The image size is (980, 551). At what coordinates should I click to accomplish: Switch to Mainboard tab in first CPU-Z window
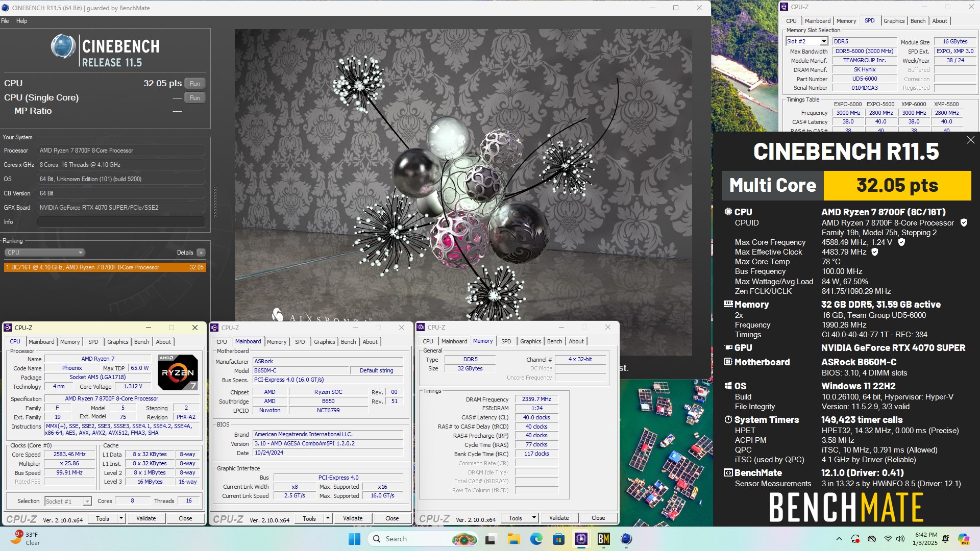(41, 342)
